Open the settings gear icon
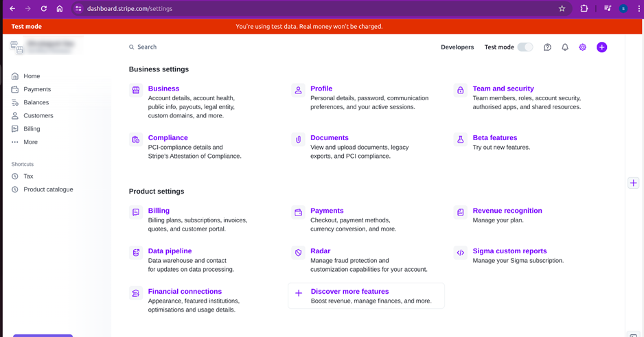 [583, 47]
